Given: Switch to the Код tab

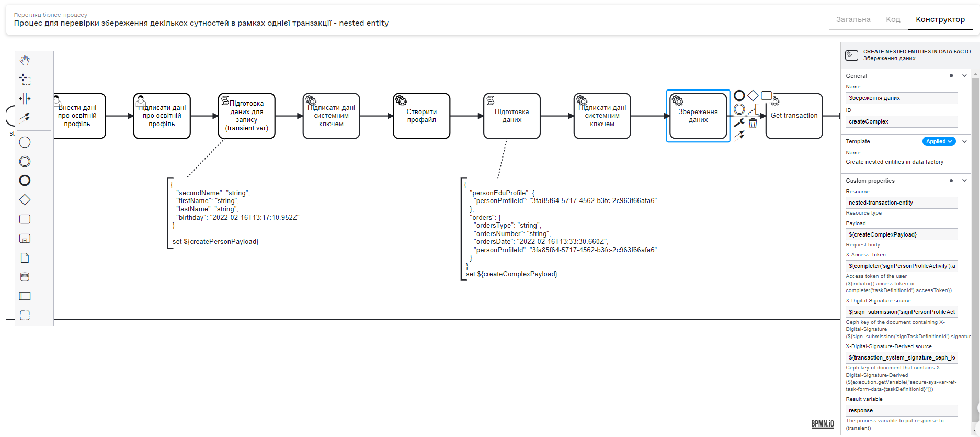Looking at the screenshot, I should (x=893, y=19).
